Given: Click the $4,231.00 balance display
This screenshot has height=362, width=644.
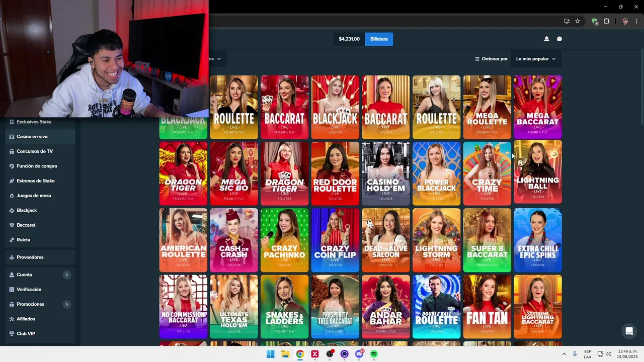Looking at the screenshot, I should coord(349,39).
